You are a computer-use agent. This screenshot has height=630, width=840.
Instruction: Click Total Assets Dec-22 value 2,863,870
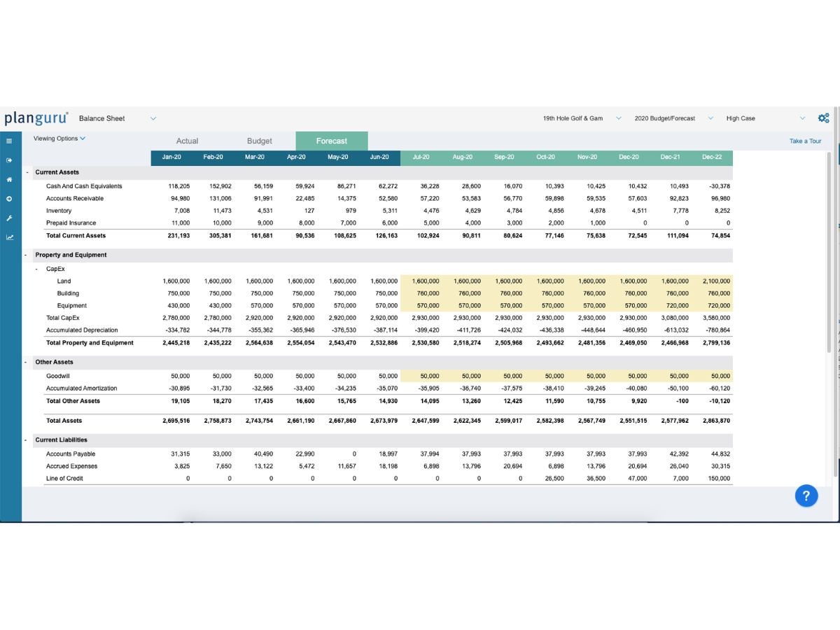coord(716,421)
